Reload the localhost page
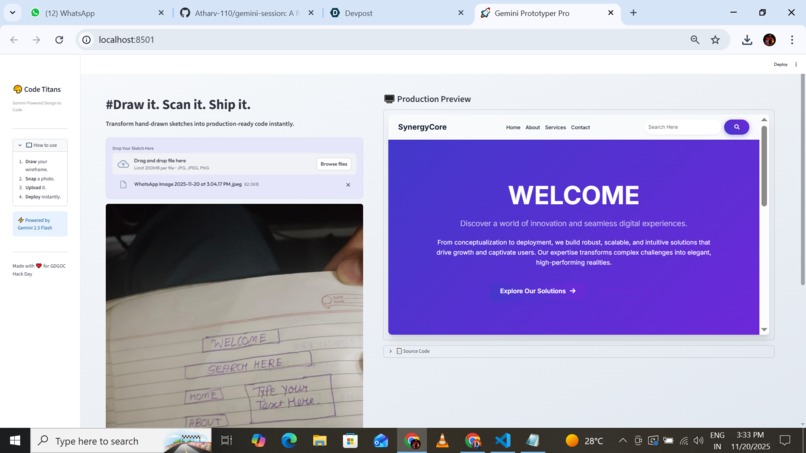Screen dimensions: 806x453 (x=59, y=40)
